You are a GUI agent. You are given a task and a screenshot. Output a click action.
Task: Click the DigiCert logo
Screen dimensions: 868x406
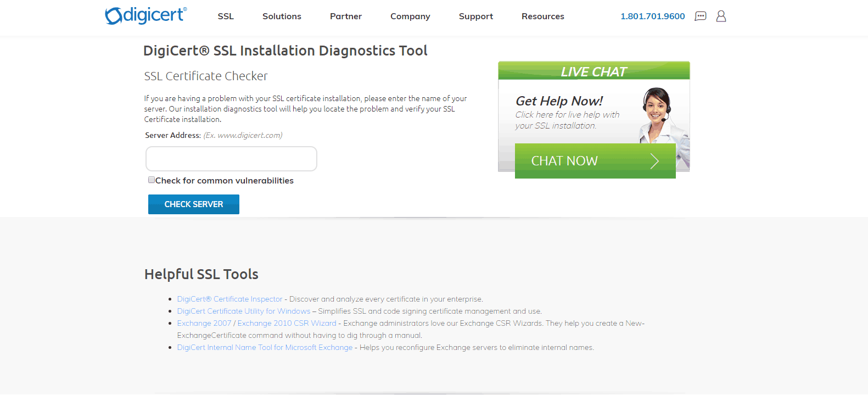146,15
